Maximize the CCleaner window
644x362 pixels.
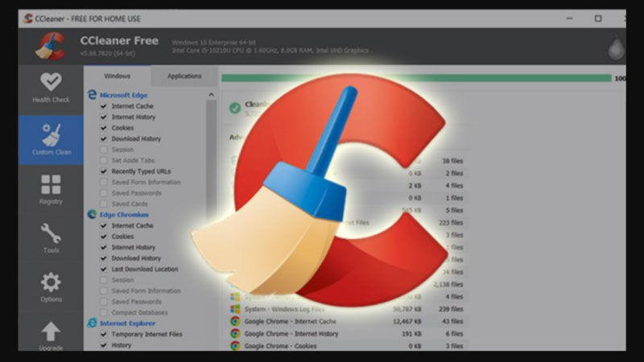598,19
